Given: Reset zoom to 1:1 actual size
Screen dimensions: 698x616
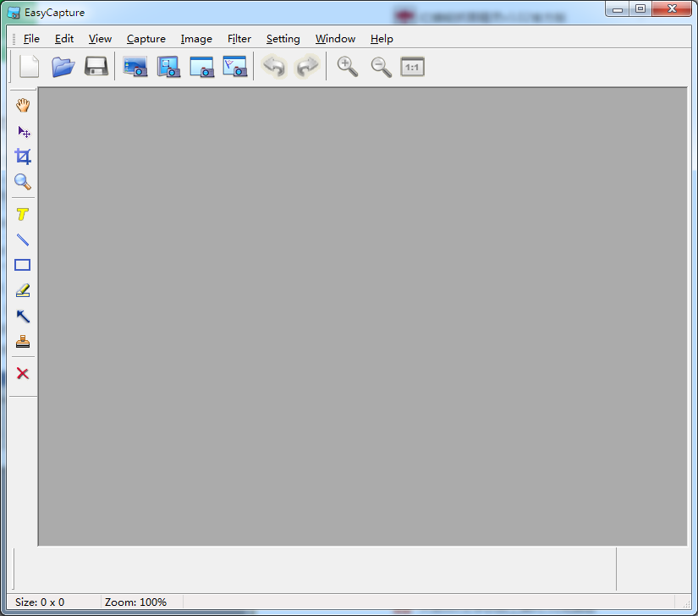Looking at the screenshot, I should point(412,67).
